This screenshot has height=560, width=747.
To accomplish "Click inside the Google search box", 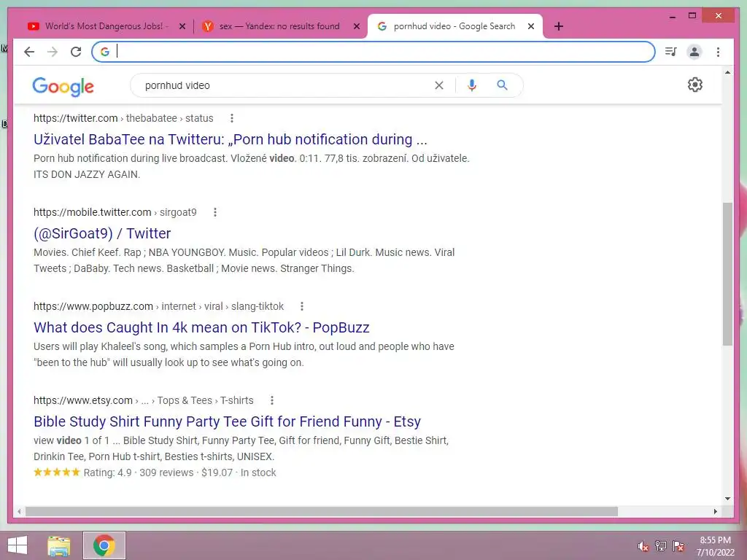I will coord(286,85).
